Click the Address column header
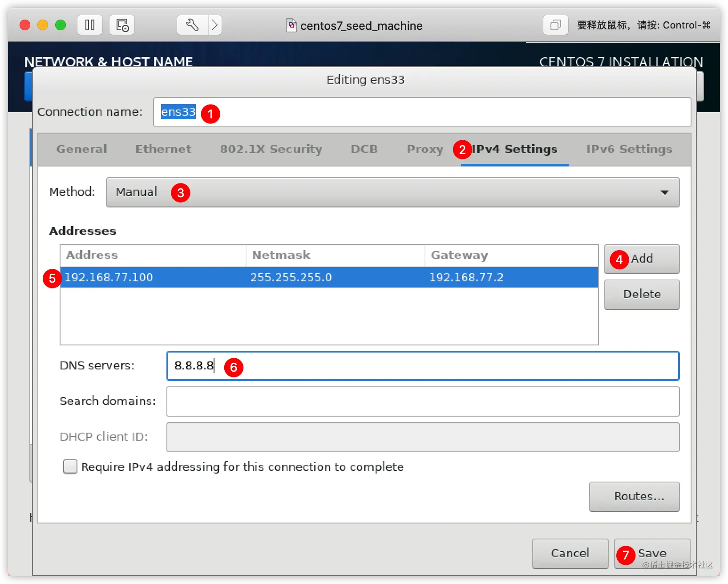 point(153,255)
